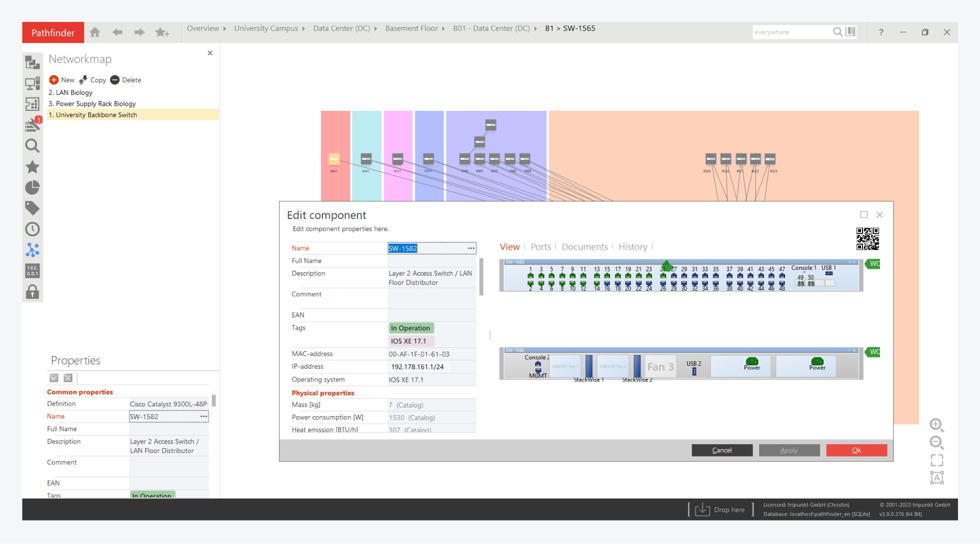This screenshot has width=980, height=544.
Task: Click the red Ok button
Action: point(856,450)
